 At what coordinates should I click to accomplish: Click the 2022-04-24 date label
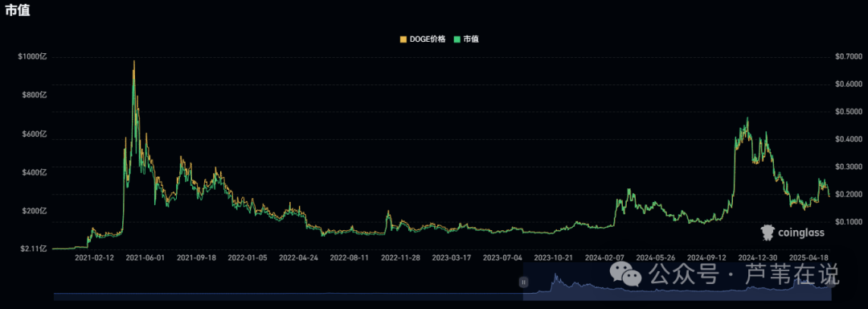(298, 258)
